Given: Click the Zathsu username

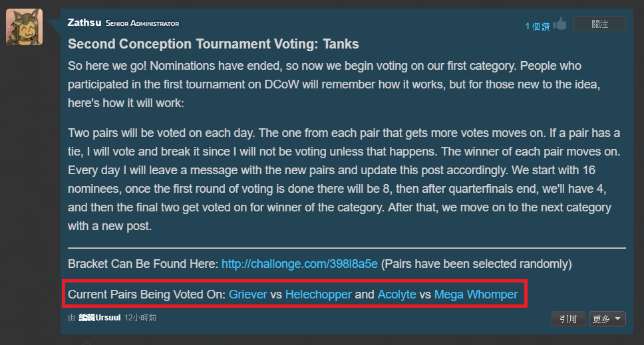Looking at the screenshot, I should coord(84,23).
